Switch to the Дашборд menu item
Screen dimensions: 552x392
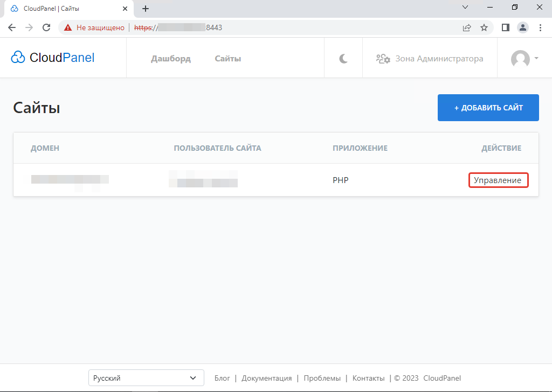171,58
